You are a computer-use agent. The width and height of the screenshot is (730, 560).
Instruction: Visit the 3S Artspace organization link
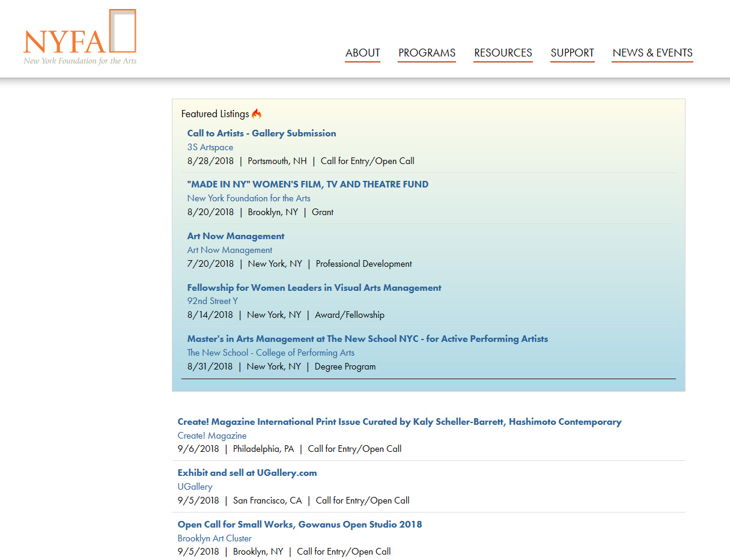pyautogui.click(x=210, y=147)
